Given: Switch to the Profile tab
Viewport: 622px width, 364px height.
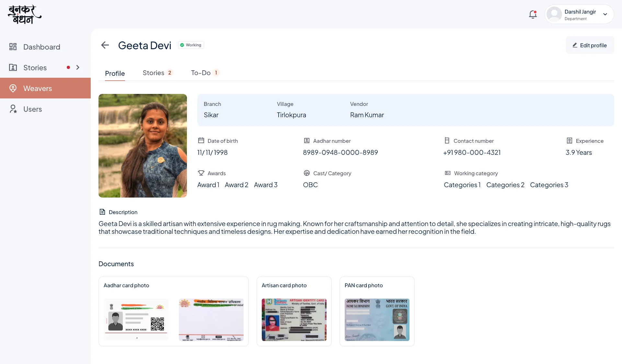Looking at the screenshot, I should pyautogui.click(x=115, y=73).
